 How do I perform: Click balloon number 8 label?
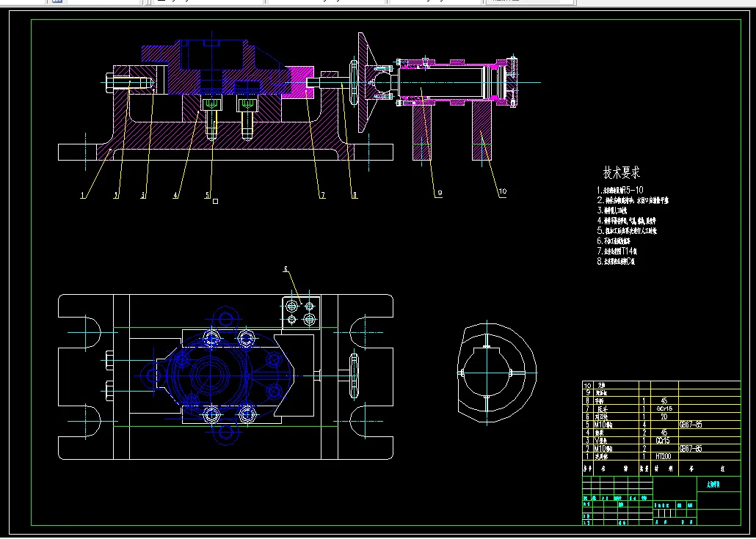click(355, 195)
